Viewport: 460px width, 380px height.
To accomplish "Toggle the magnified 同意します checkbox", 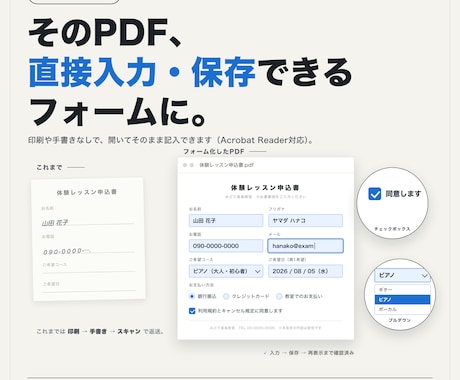I will (375, 194).
